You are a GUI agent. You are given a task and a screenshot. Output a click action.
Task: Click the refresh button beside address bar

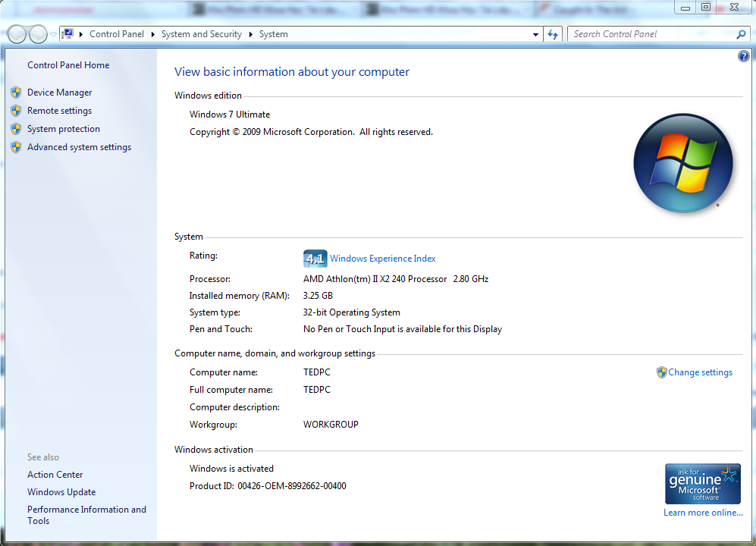pyautogui.click(x=553, y=34)
